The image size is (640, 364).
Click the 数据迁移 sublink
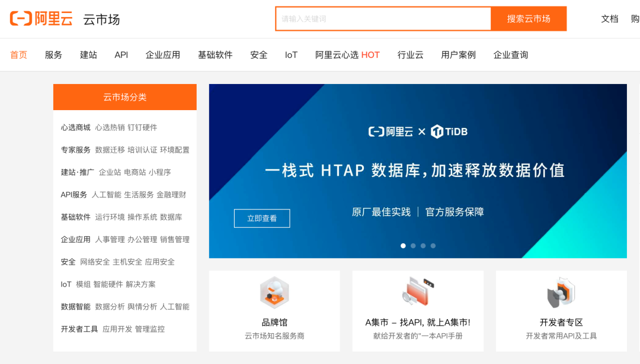coord(110,150)
